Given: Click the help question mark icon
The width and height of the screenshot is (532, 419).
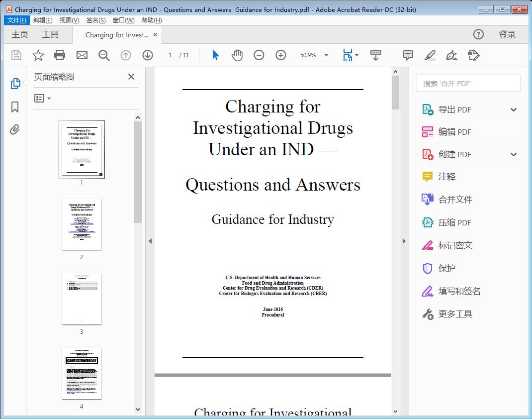Looking at the screenshot, I should (478, 34).
